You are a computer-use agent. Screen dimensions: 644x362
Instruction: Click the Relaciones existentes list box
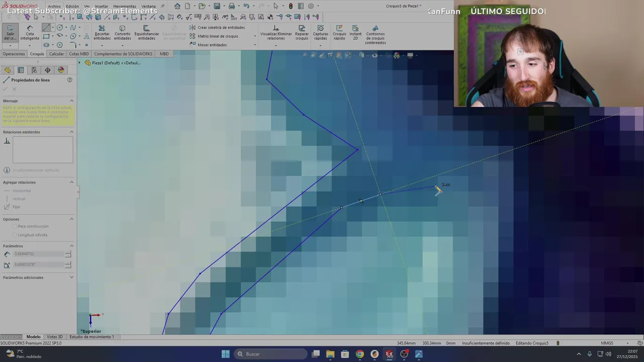[x=43, y=150]
